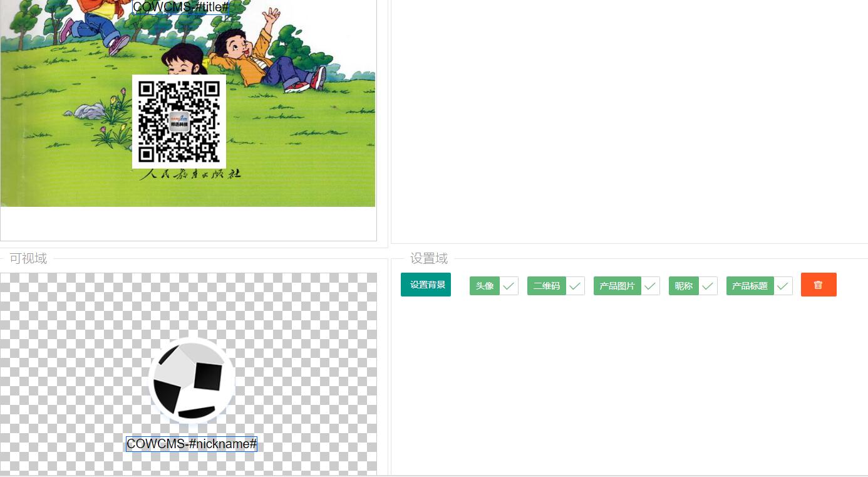Click the 可视域 section label
The height and width of the screenshot is (477, 868).
[28, 258]
